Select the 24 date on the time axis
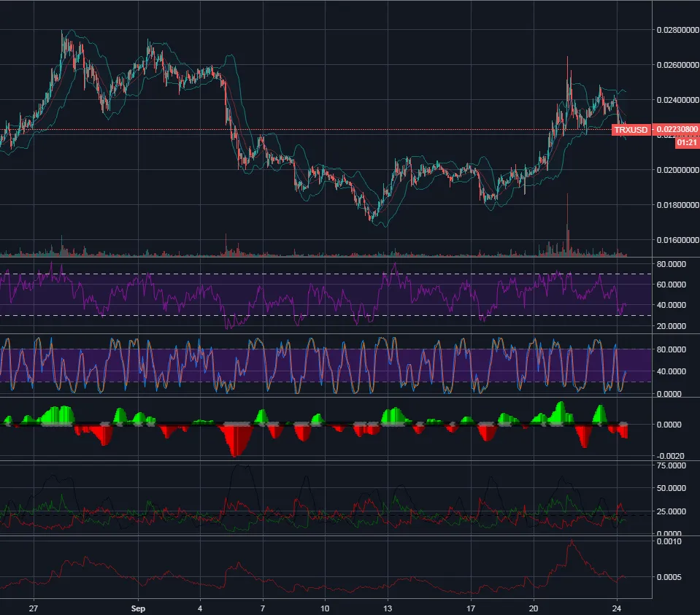 [x=617, y=608]
